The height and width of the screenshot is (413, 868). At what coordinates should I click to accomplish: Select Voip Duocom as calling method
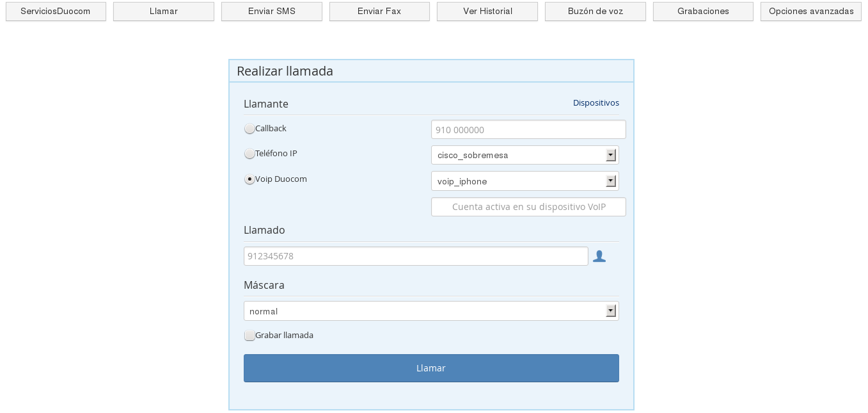249,179
